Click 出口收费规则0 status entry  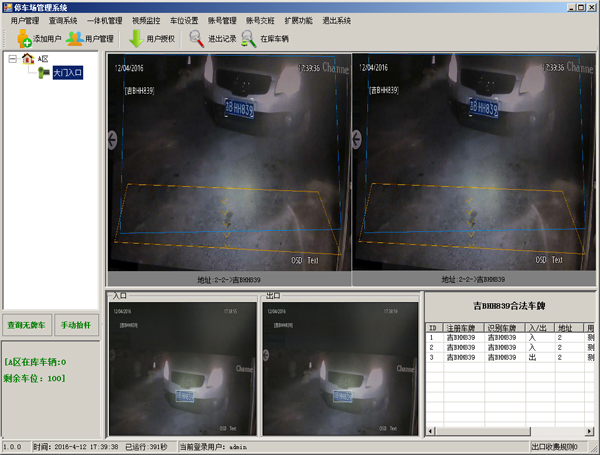click(x=554, y=447)
